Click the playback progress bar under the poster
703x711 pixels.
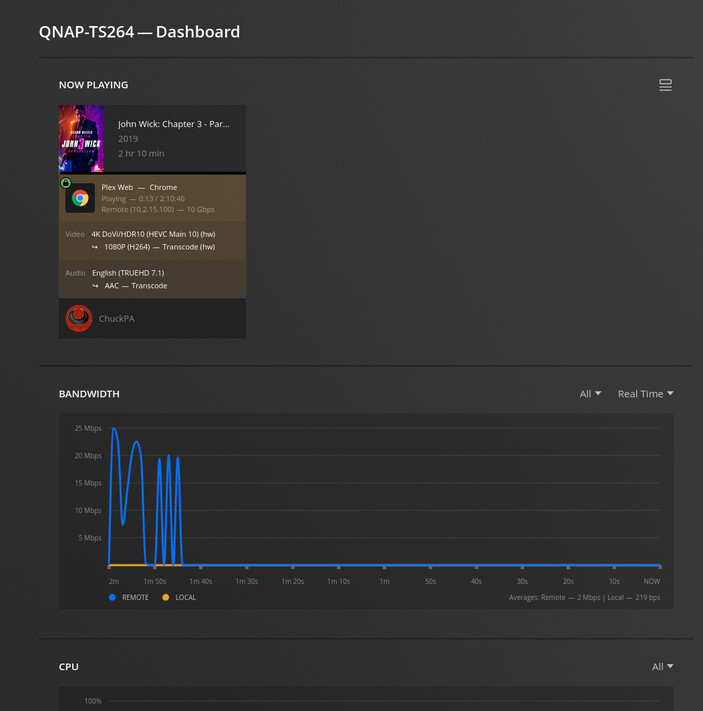coord(152,173)
